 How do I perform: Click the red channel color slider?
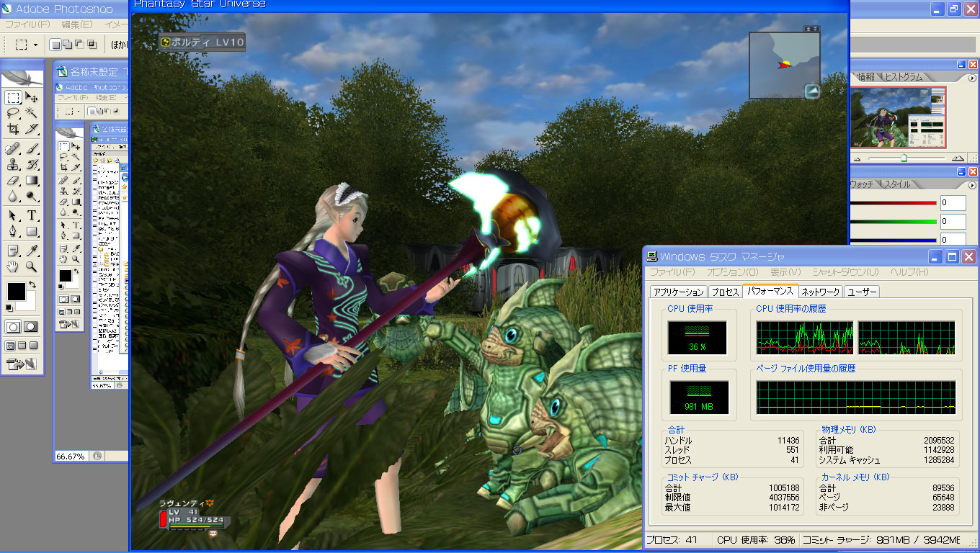tap(894, 204)
